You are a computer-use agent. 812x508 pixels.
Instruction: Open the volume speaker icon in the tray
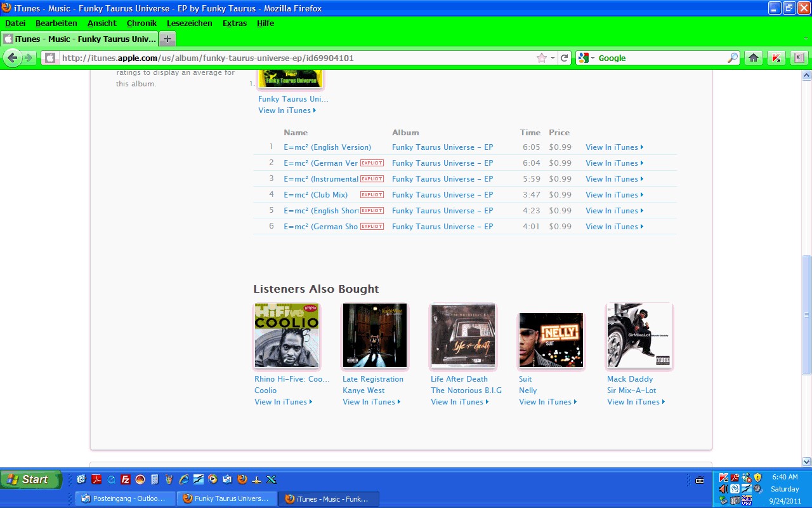(x=724, y=489)
